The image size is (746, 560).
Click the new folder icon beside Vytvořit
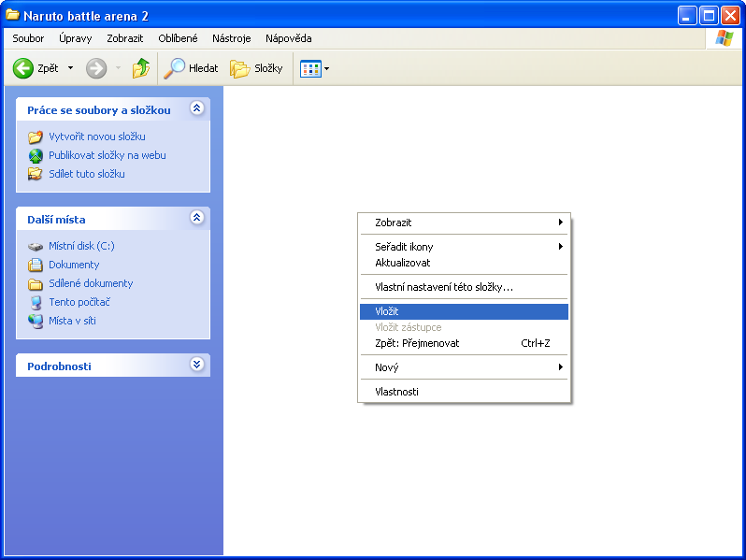(x=36, y=137)
